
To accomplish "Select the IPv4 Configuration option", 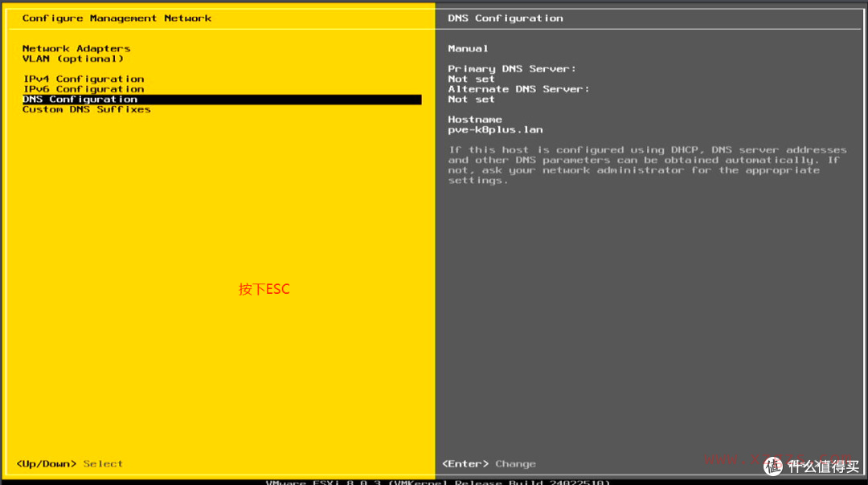I will tap(83, 79).
